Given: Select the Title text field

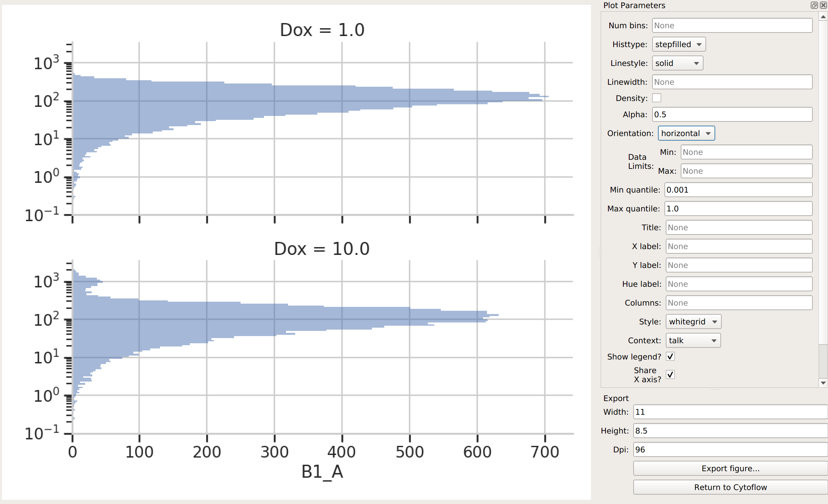Looking at the screenshot, I should tap(739, 228).
